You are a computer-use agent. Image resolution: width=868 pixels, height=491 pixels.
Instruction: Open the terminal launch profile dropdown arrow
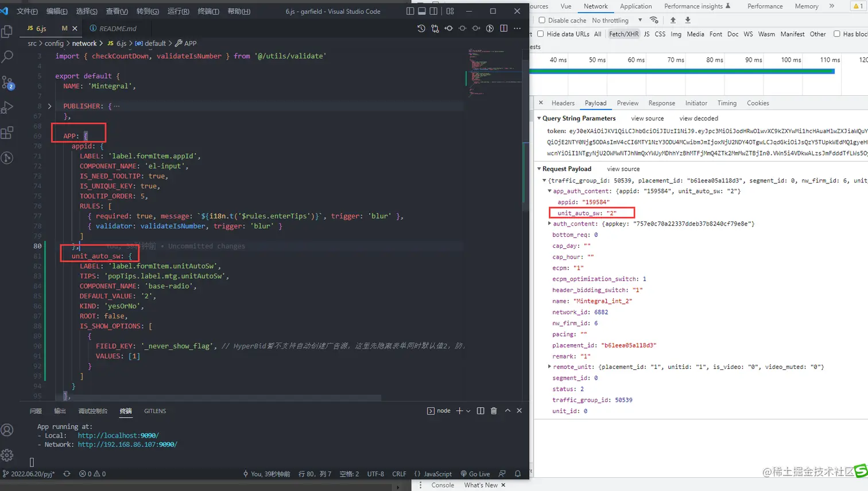click(468, 411)
